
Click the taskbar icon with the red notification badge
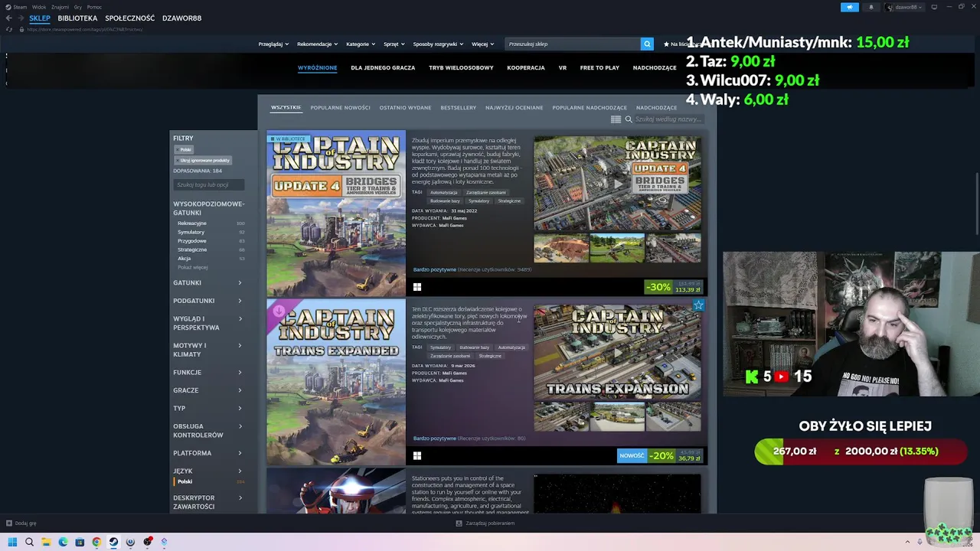(x=147, y=542)
